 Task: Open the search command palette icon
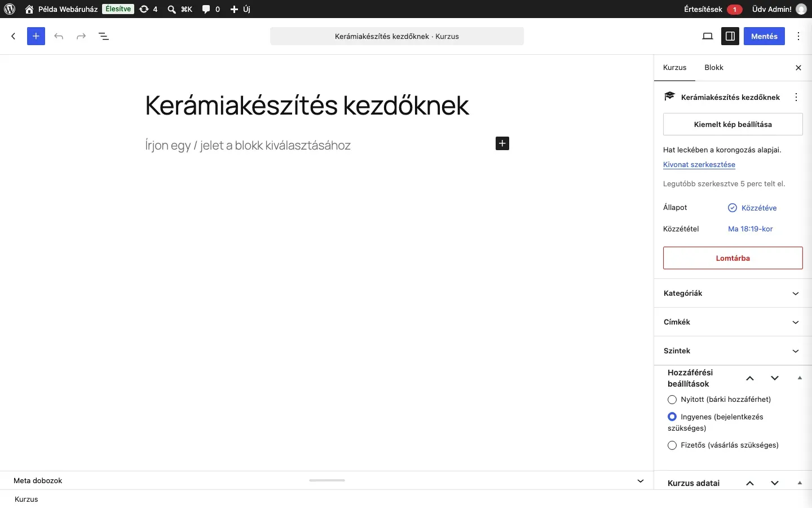[180, 9]
